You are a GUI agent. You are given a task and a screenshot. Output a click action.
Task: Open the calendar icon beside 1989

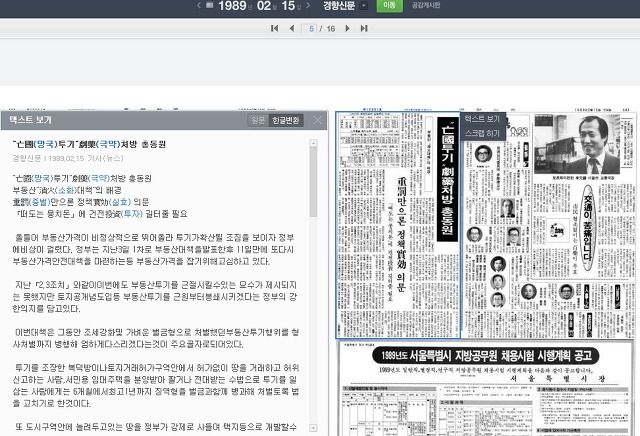210,5
